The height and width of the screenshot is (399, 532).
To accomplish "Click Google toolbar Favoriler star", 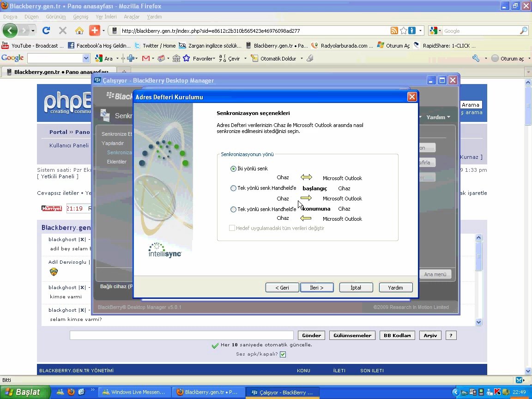I will click(186, 58).
